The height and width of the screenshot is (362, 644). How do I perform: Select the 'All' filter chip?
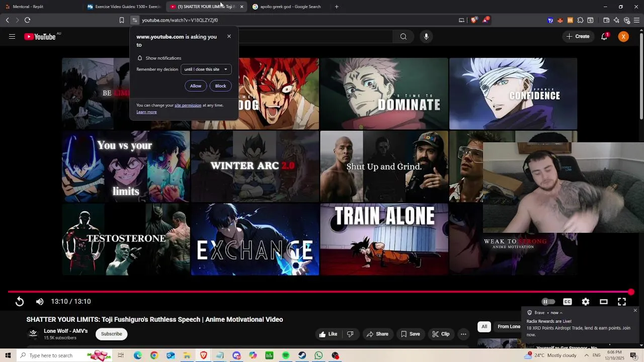coord(484,327)
